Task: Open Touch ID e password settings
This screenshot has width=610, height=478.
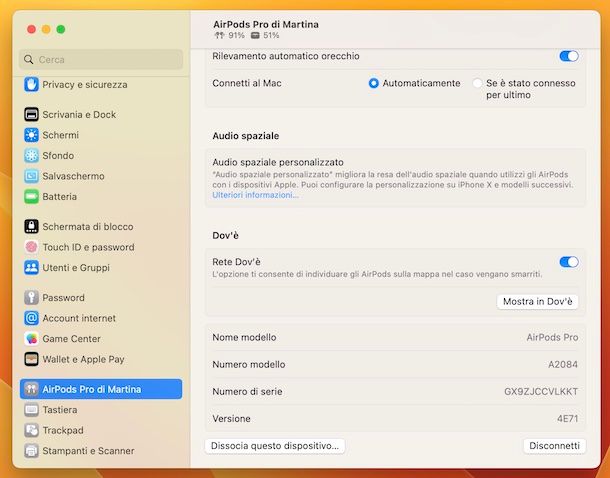Action: (x=101, y=247)
